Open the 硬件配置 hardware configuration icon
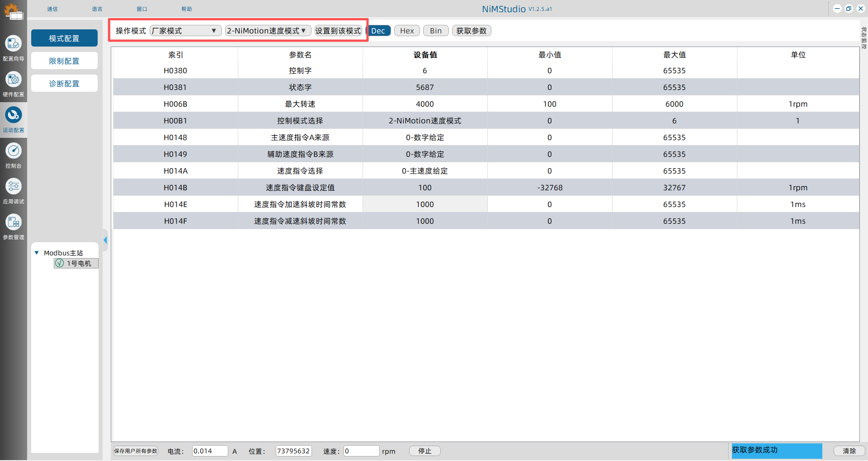 14,80
